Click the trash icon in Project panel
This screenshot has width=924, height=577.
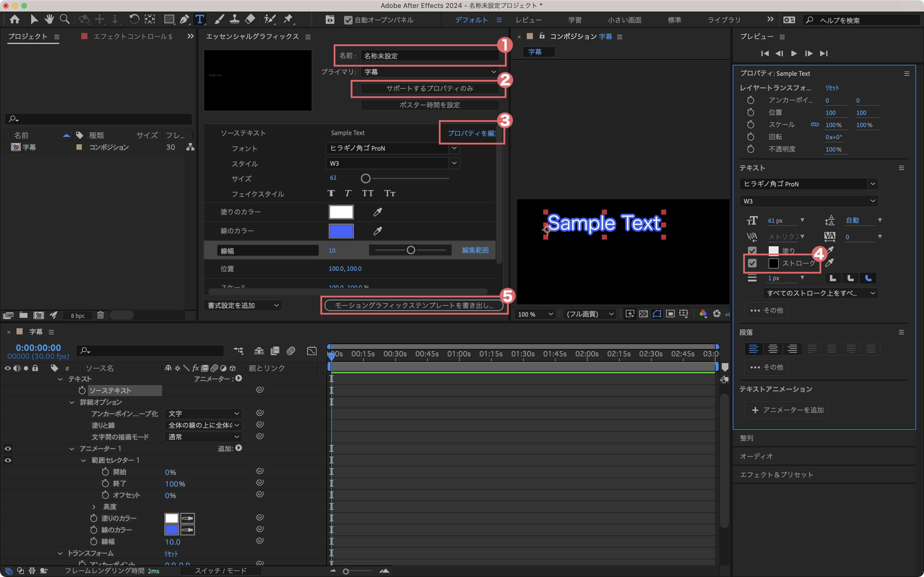[x=100, y=315]
